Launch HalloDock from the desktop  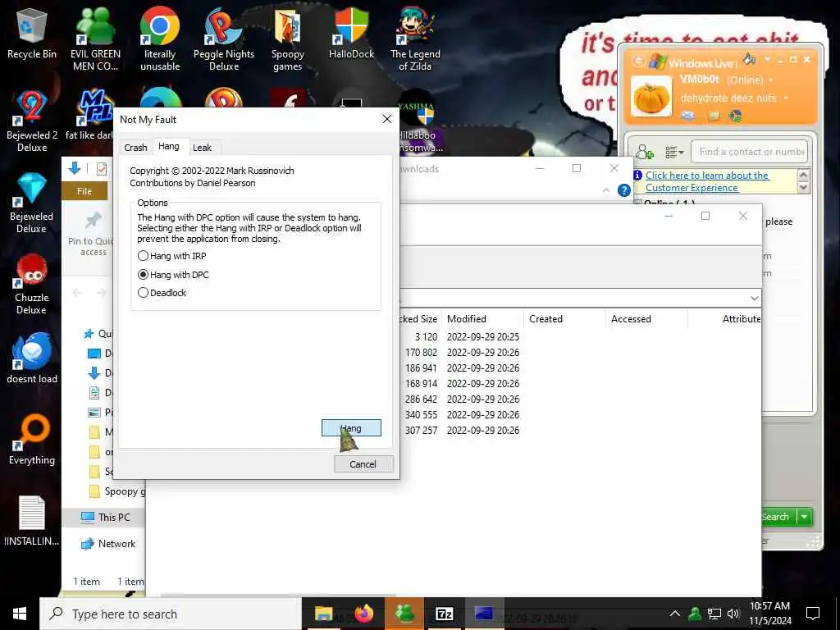pyautogui.click(x=351, y=34)
